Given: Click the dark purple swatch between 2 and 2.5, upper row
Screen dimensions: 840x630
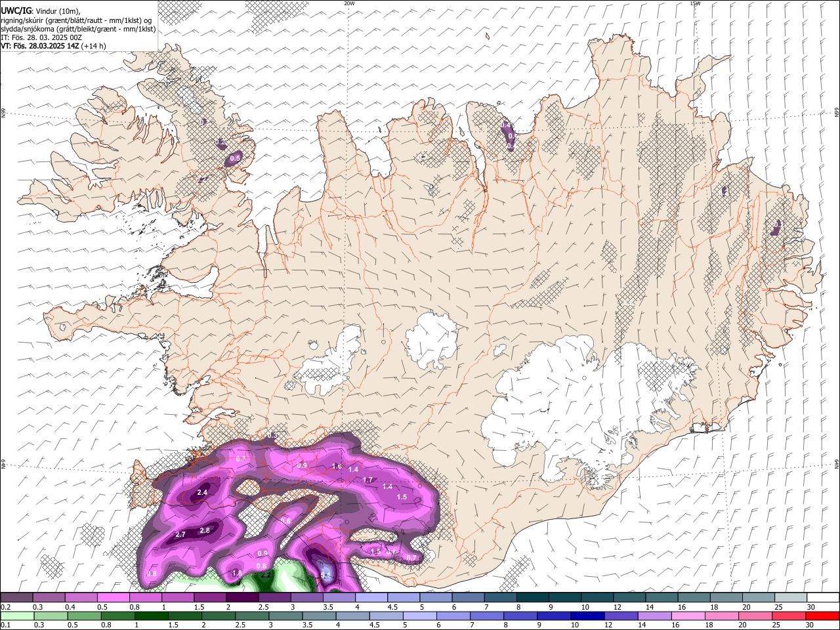Looking at the screenshot, I should (242, 598).
